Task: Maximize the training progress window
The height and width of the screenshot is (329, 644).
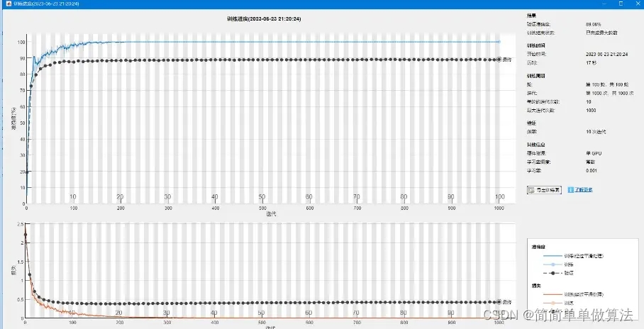Action: point(621,4)
